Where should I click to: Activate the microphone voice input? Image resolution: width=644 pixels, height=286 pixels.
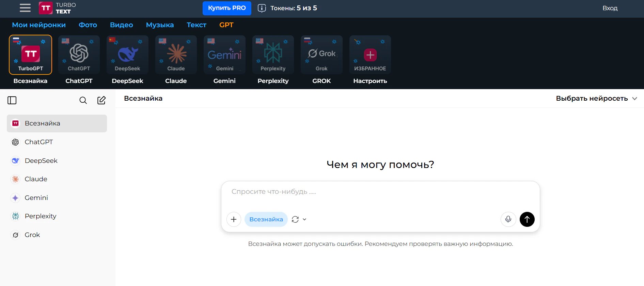pyautogui.click(x=508, y=219)
